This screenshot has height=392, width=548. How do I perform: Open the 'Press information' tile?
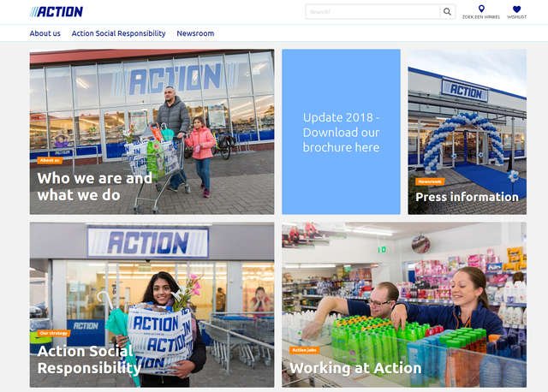coord(467,132)
